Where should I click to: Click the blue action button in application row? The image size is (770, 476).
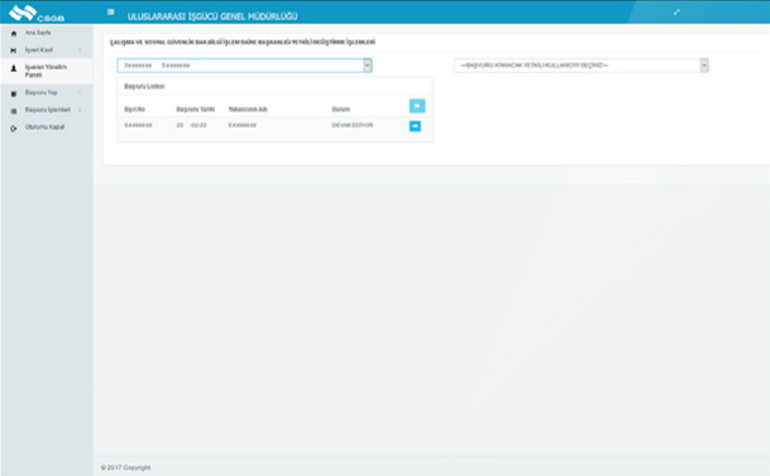pos(415,126)
